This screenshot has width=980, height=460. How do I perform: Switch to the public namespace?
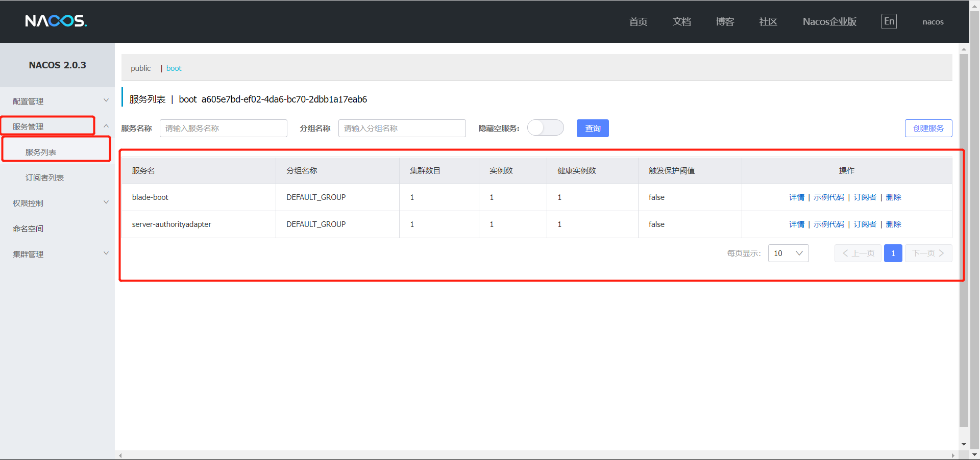pos(140,68)
